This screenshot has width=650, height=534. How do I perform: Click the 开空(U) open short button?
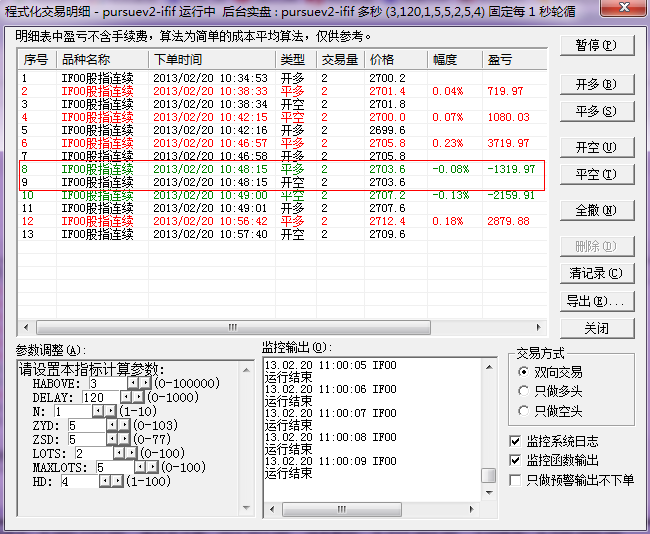tap(597, 147)
